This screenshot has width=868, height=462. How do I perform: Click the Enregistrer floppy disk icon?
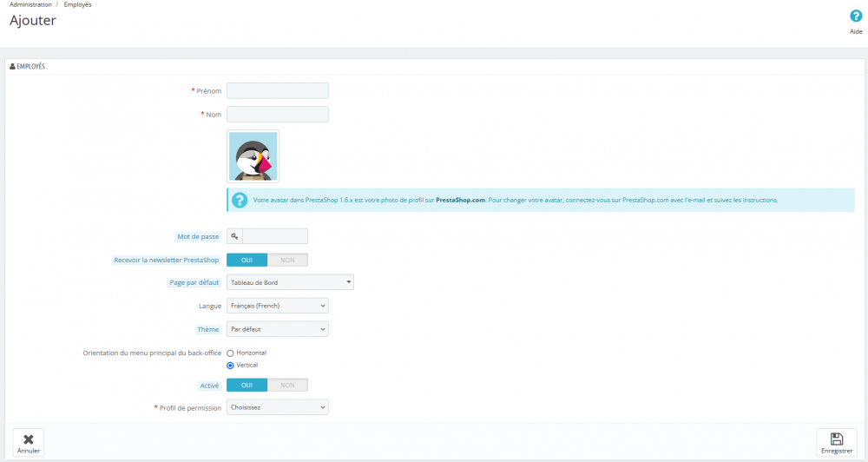837,439
